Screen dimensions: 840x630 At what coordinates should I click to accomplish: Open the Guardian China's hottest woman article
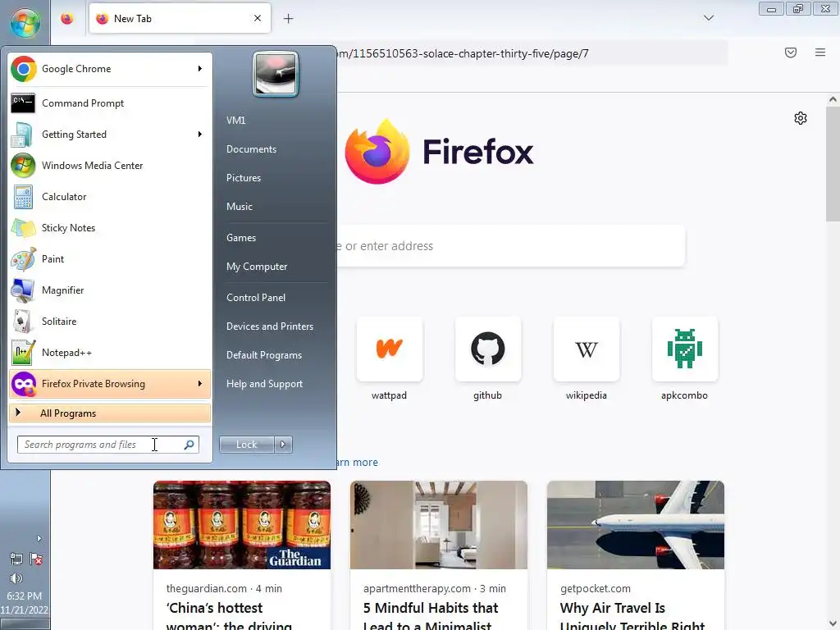(x=242, y=555)
